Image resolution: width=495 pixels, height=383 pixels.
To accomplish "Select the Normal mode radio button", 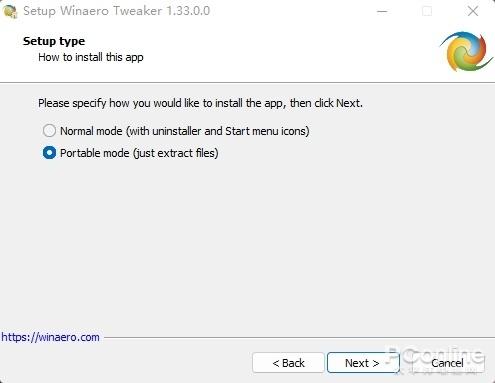I will pyautogui.click(x=49, y=131).
